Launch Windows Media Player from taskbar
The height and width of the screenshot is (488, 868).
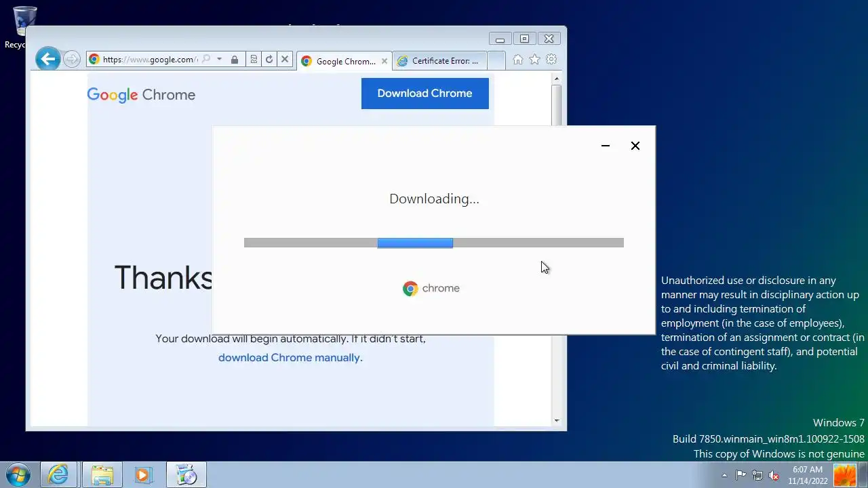pos(143,474)
